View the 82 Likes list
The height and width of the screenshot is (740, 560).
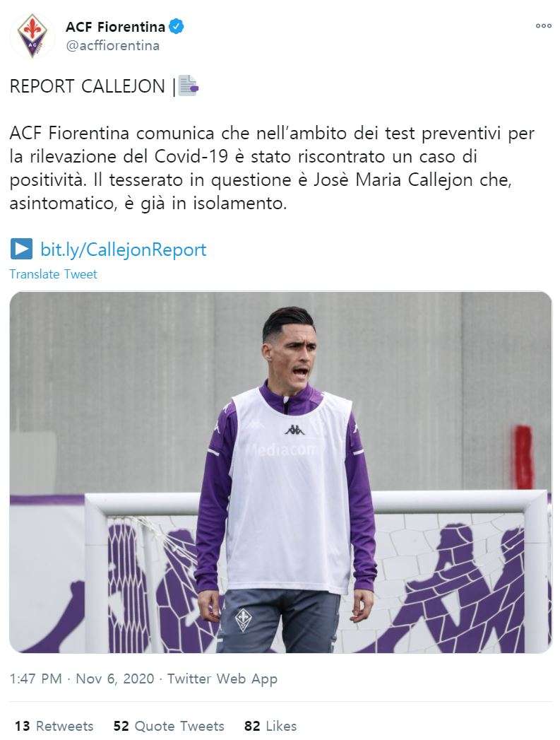270,726
